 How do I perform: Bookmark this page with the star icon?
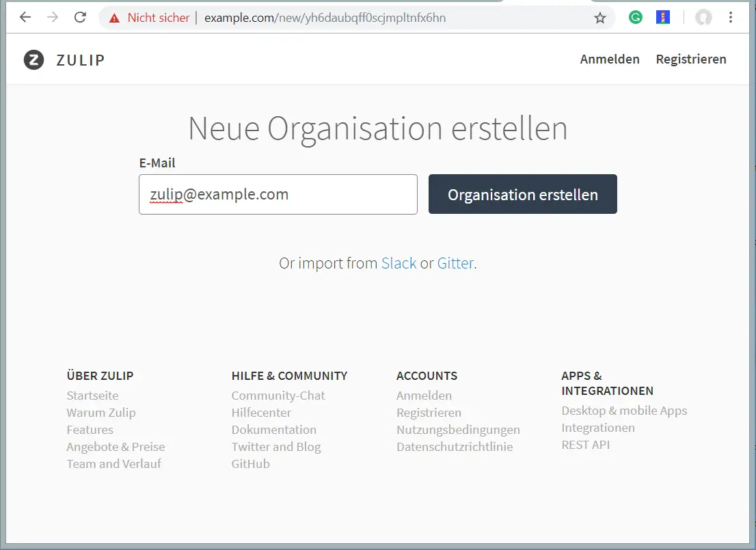599,18
